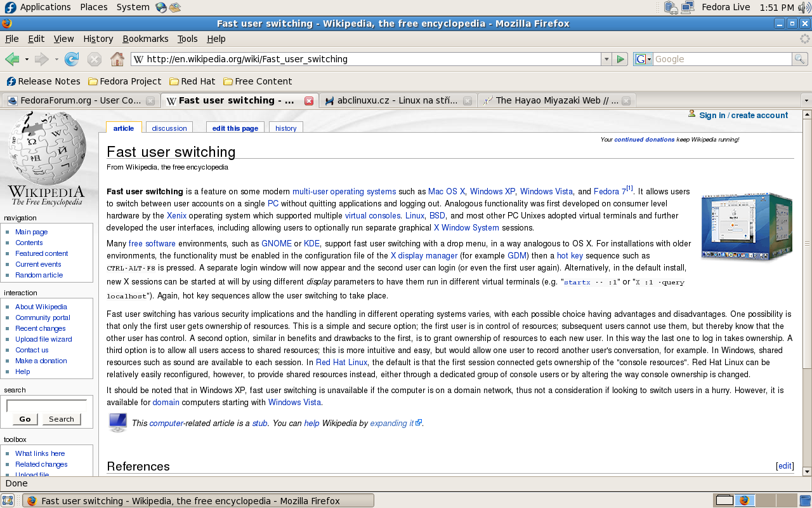Switch to the Hayao Miyazaki Web tab
812x508 pixels.
point(556,100)
